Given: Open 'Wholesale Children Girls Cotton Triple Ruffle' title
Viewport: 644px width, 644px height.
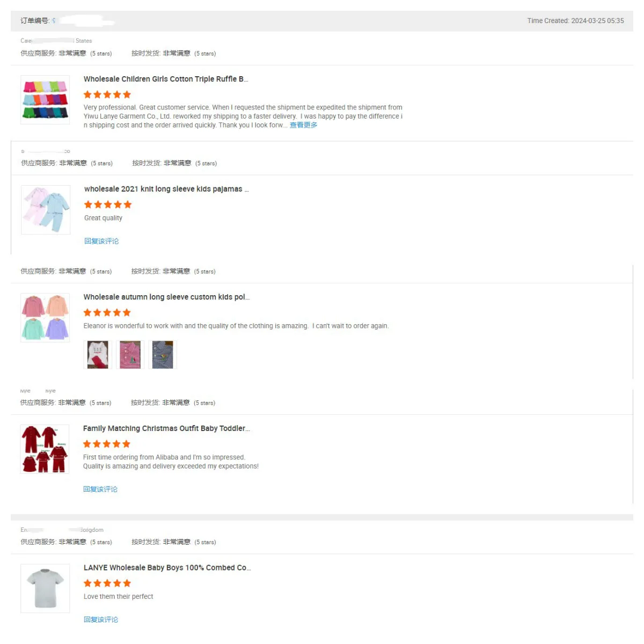Looking at the screenshot, I should click(x=165, y=79).
